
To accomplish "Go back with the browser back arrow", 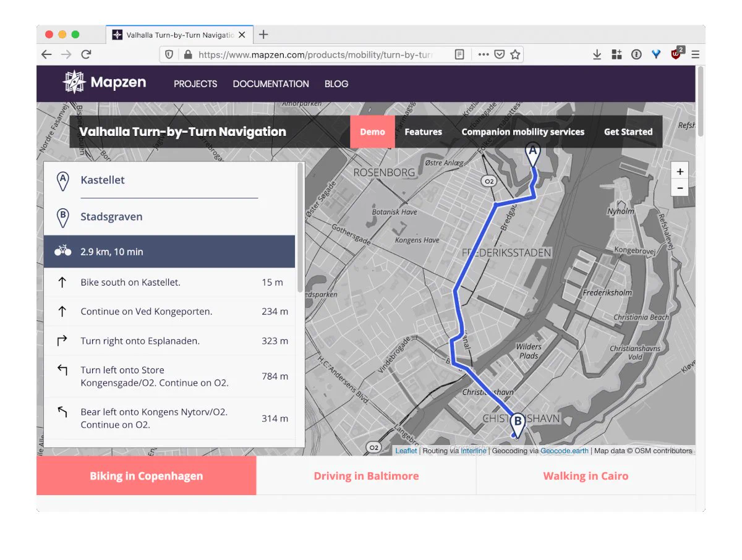I will click(46, 54).
